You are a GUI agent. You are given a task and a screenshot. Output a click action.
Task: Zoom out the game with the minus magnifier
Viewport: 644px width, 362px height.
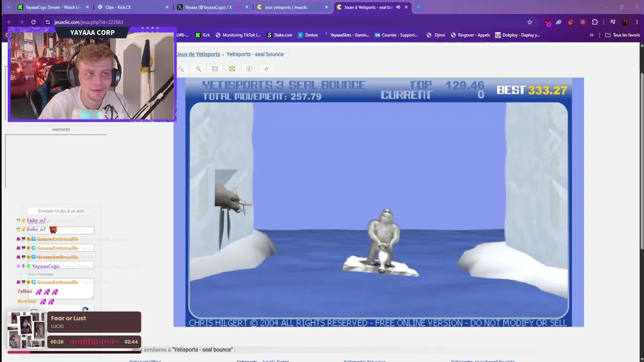(x=181, y=69)
